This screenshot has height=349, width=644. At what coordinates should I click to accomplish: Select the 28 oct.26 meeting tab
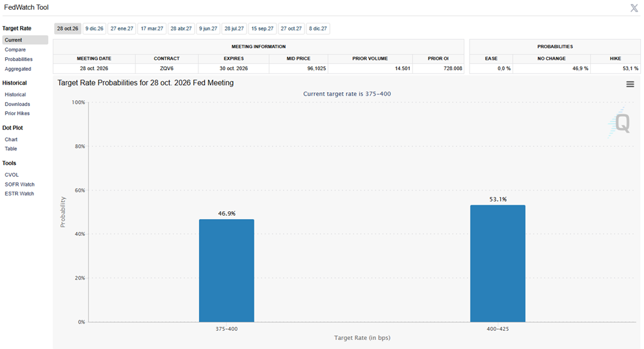[68, 29]
